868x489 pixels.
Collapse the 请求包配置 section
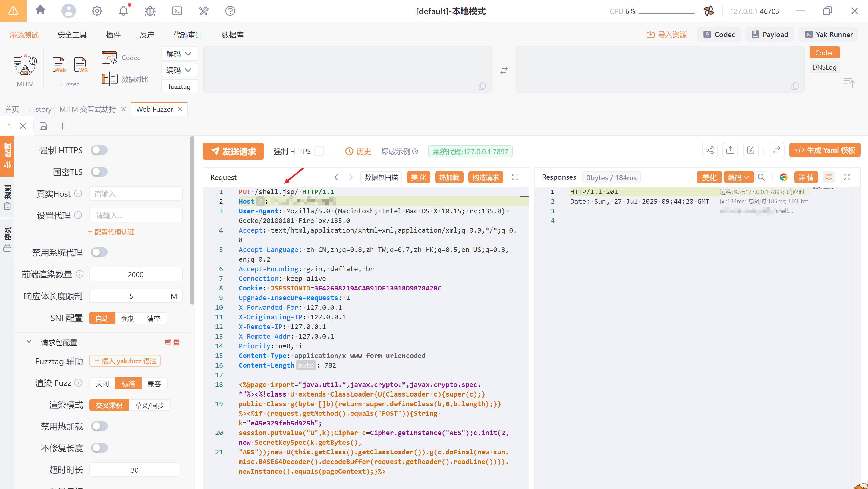tap(29, 342)
